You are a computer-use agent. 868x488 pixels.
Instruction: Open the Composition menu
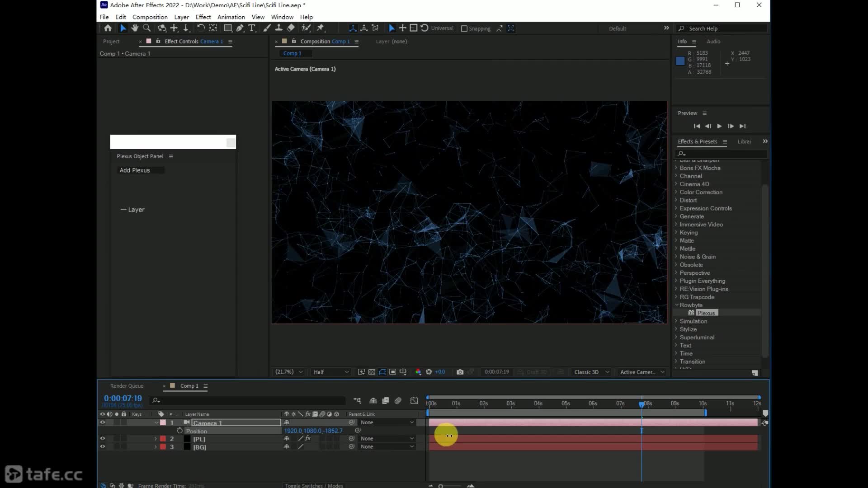150,17
